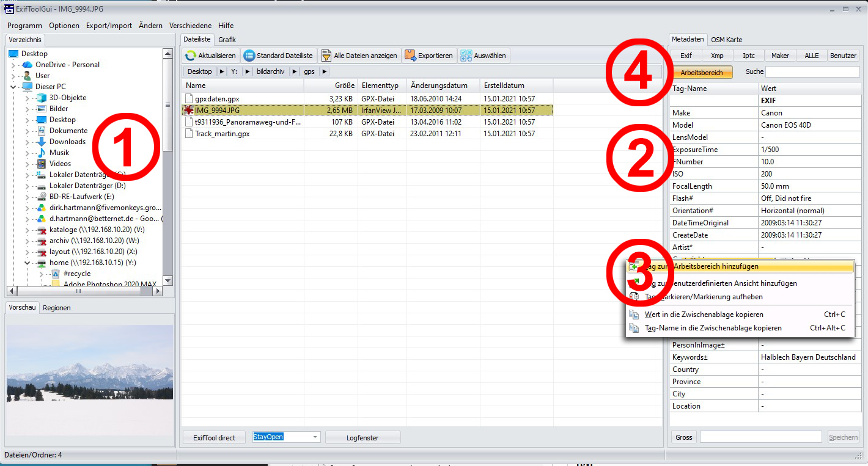
Task: Click the BD-RE-Laufwerk (E:) drive icon
Action: pyautogui.click(x=42, y=197)
